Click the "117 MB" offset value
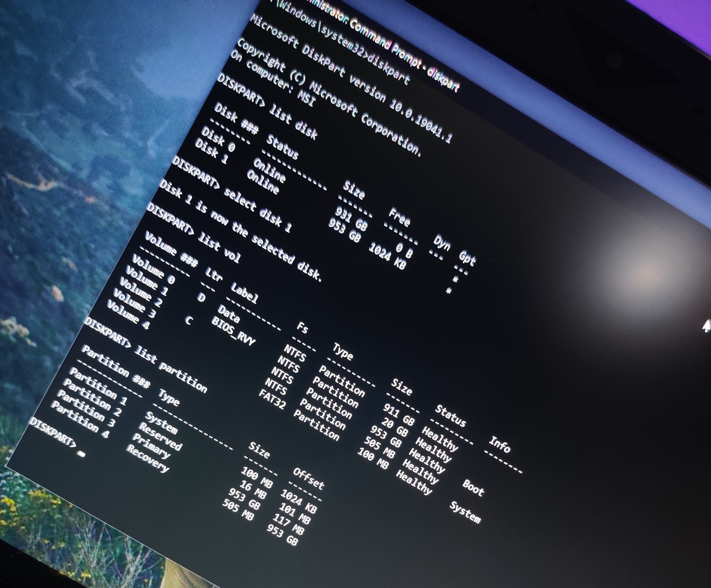This screenshot has height=588, width=711. pos(288,524)
